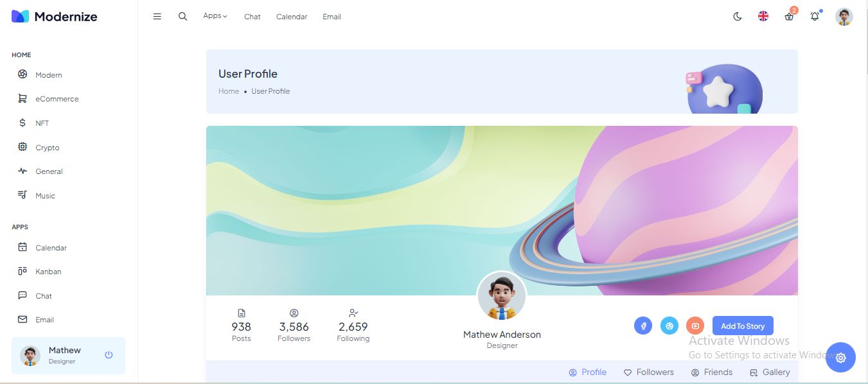Open the Facebook social button
The width and height of the screenshot is (868, 384).
[x=643, y=326]
